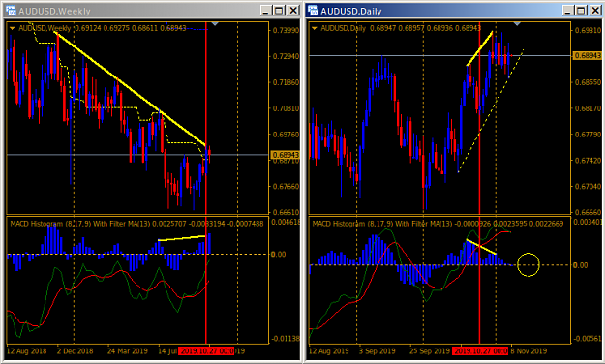Click 0.70810 on Weekly price scale

286,108
